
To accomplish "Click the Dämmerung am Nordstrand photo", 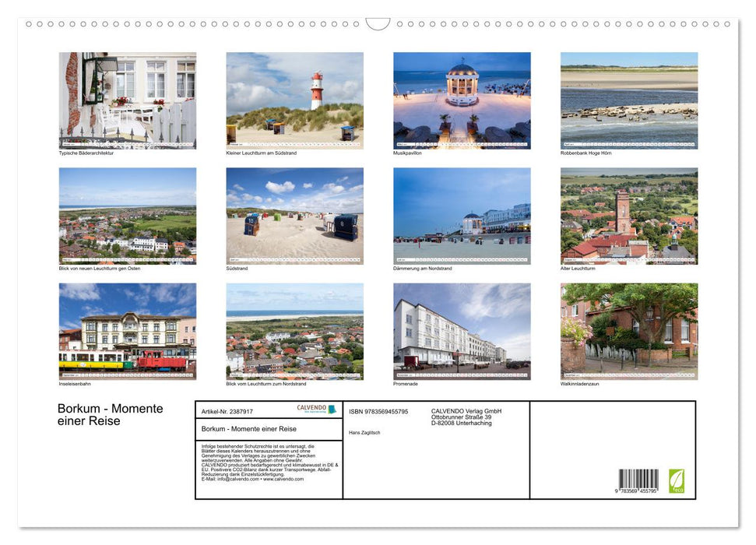I will point(462,216).
